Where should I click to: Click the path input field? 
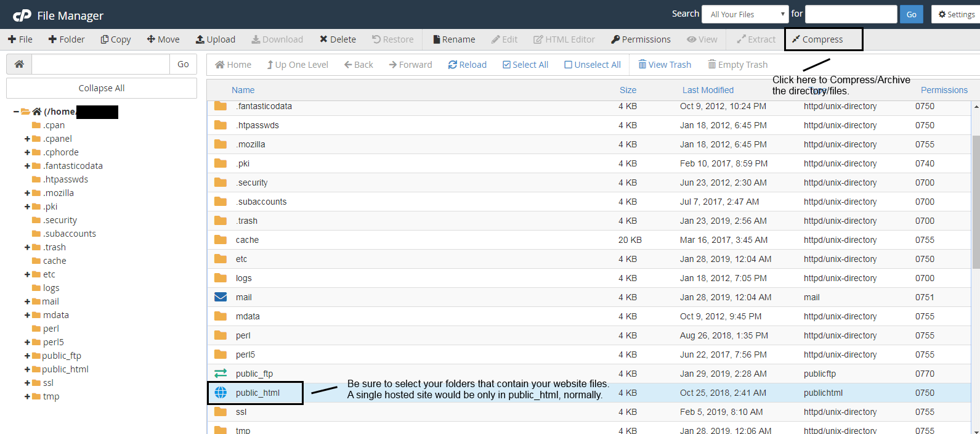tap(100, 64)
